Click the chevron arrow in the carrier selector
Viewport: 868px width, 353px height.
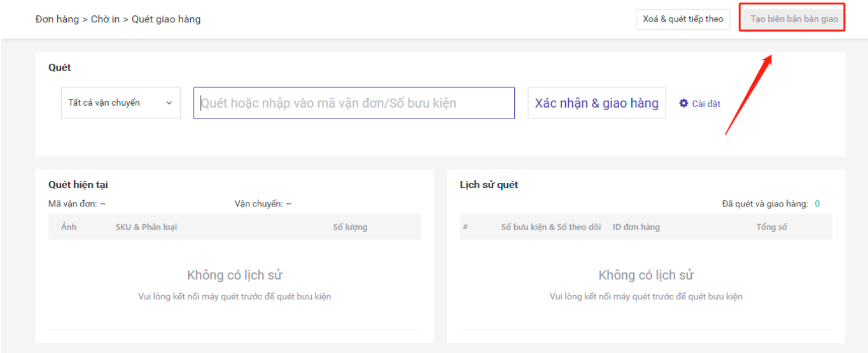pyautogui.click(x=169, y=103)
